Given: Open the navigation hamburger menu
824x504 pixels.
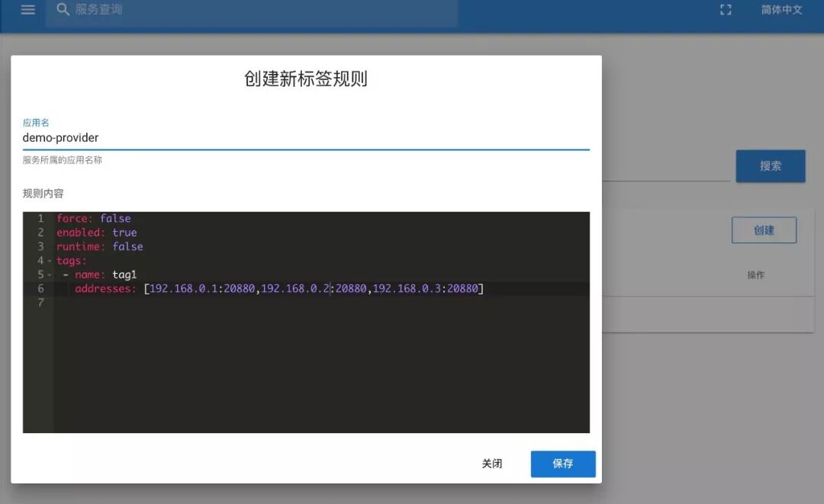Looking at the screenshot, I should coord(28,10).
